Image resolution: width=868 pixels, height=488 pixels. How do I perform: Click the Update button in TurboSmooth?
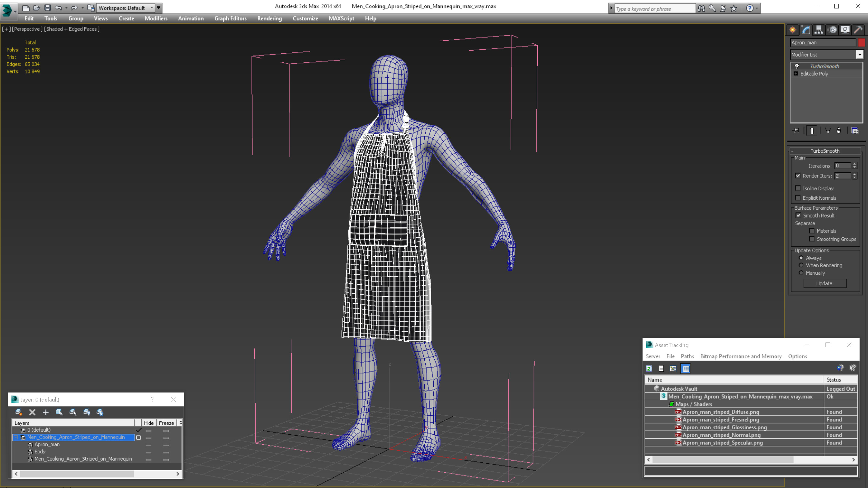824,283
